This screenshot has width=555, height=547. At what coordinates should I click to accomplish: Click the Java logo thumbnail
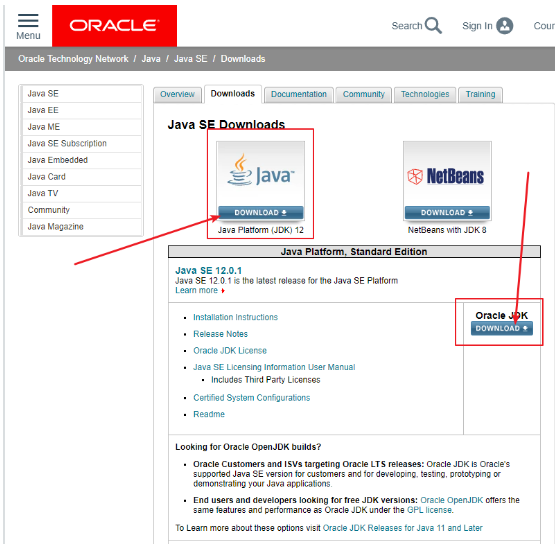coord(261,174)
